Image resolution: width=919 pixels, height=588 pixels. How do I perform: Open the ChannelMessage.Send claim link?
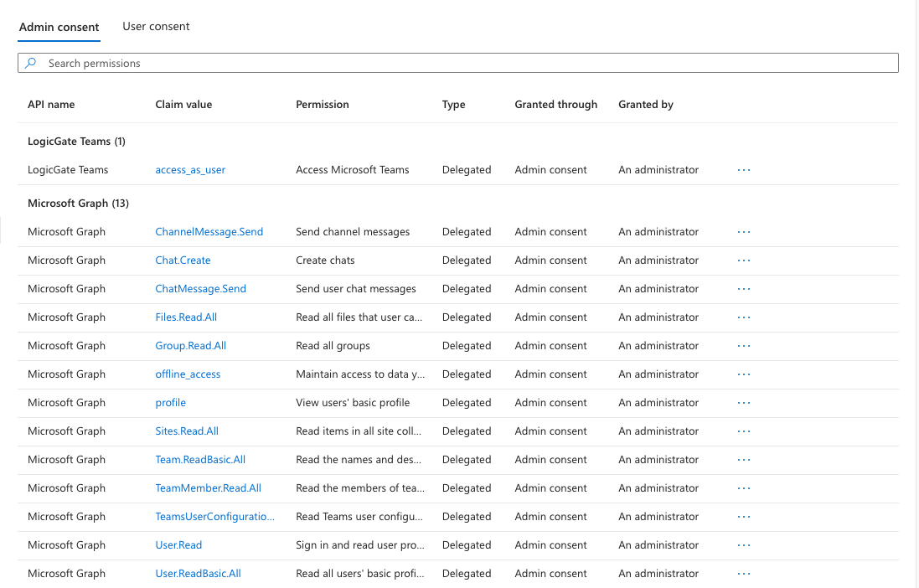coord(209,231)
